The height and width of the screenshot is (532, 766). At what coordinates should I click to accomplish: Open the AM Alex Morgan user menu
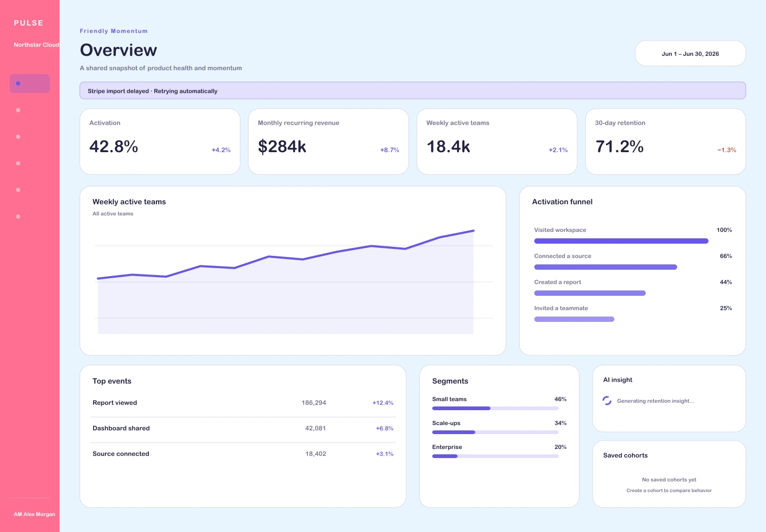point(35,514)
